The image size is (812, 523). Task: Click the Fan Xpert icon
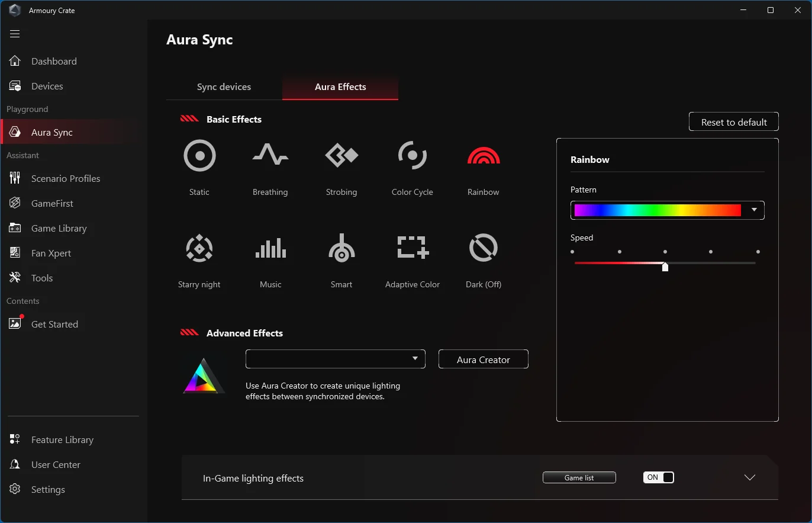pos(15,253)
